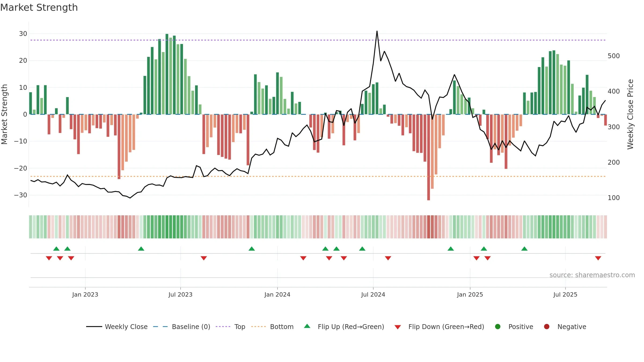Toggle the Negative legend entry
644x362 pixels.
[565, 327]
